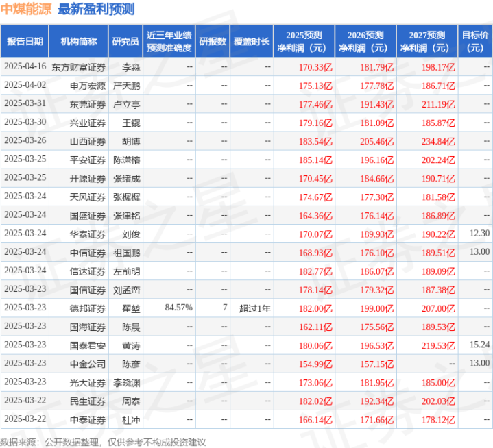Screen dimensions: 493x448
Task: Click the 234.84亿 profit value
Action: (x=438, y=141)
